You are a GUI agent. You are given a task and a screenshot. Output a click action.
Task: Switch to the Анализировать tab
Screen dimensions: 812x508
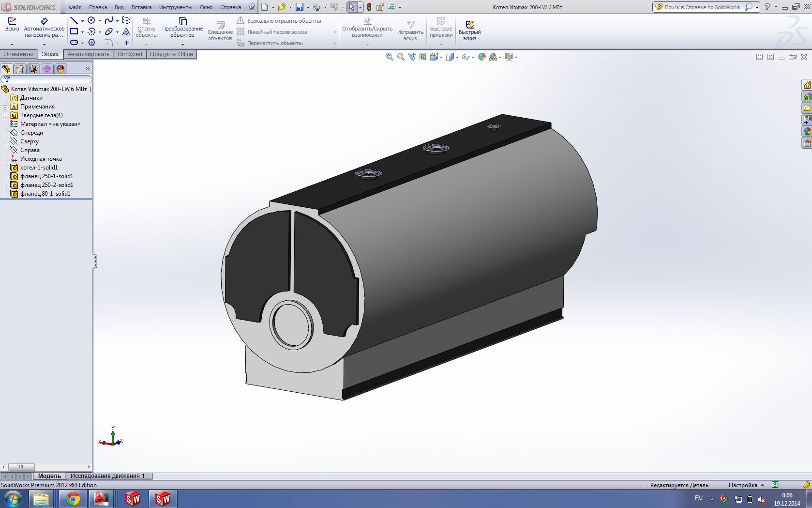point(89,54)
